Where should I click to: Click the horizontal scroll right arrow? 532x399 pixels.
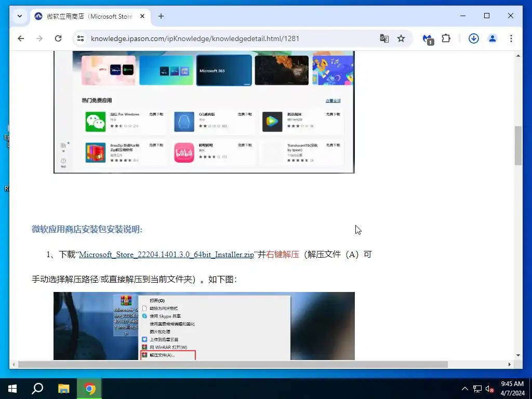[509, 364]
